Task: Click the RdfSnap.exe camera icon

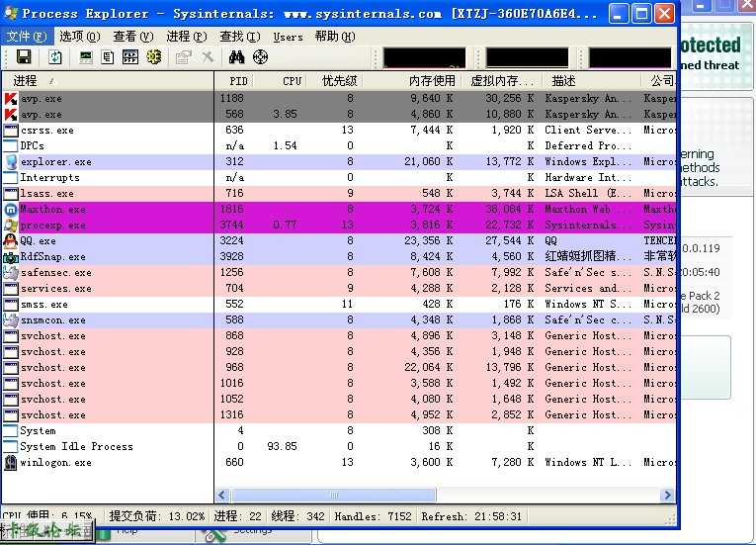Action: click(x=11, y=257)
